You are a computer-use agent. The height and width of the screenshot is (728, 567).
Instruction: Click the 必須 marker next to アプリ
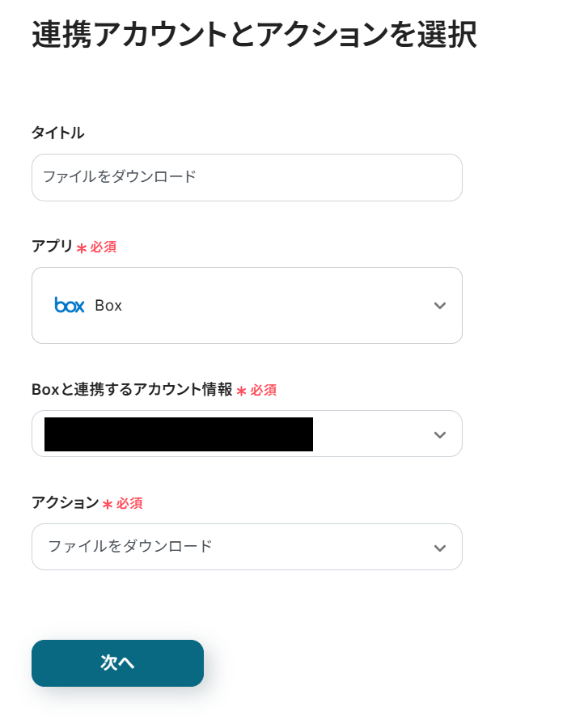coord(103,248)
